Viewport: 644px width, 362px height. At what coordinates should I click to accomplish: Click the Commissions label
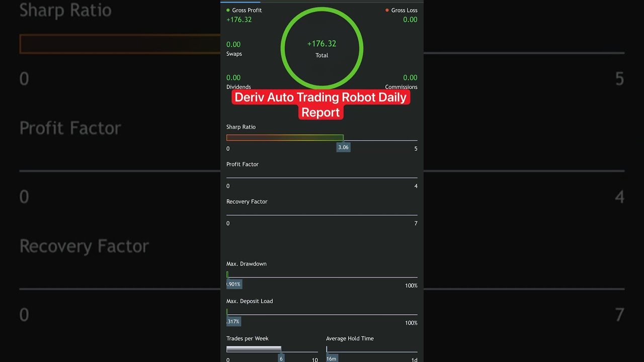401,87
